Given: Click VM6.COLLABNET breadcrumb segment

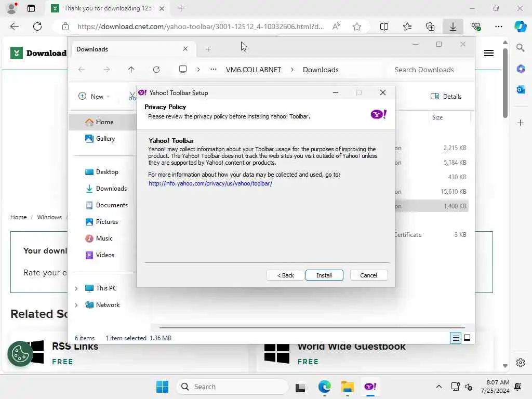Looking at the screenshot, I should pyautogui.click(x=254, y=70).
